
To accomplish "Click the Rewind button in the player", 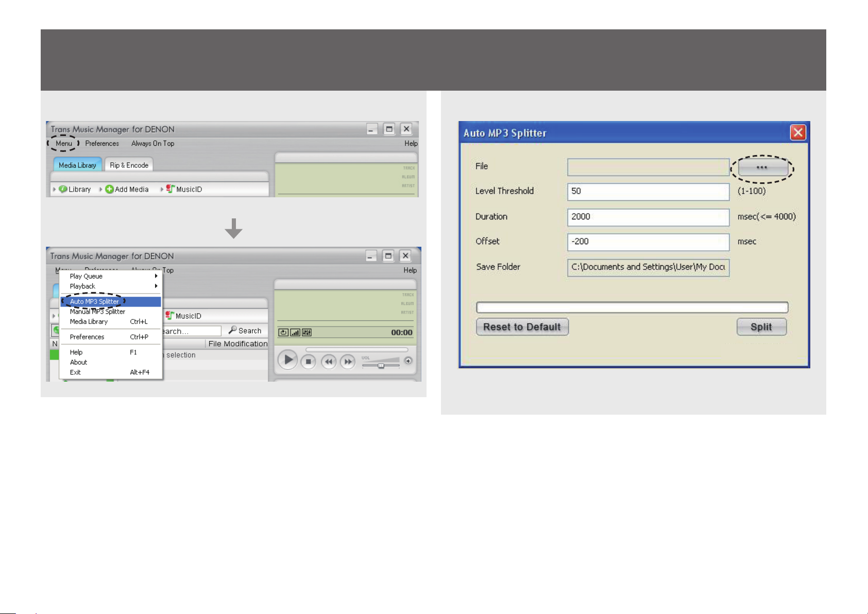I will [329, 362].
